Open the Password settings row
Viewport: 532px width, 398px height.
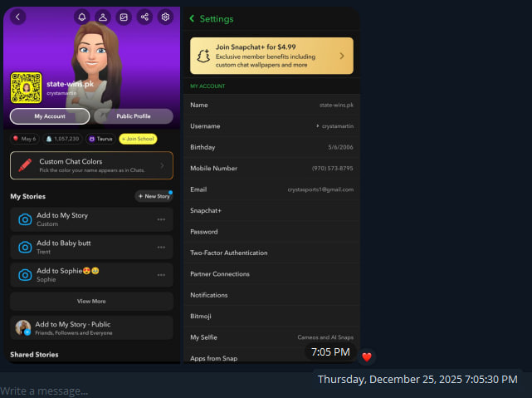pyautogui.click(x=271, y=232)
